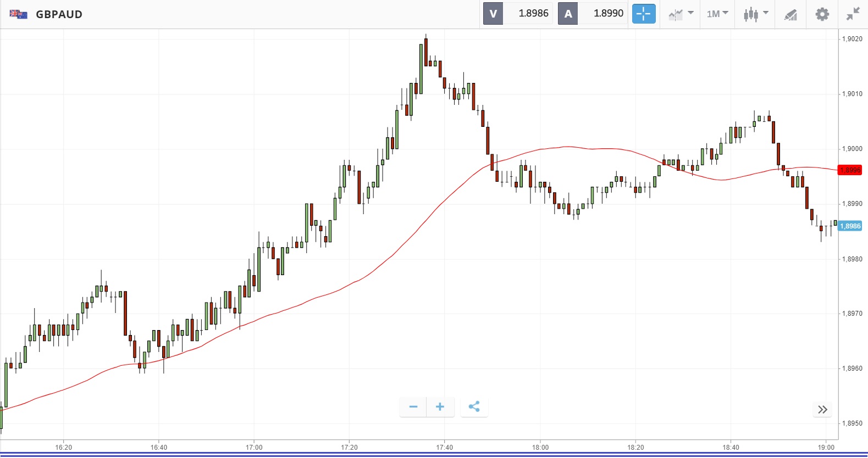Image resolution: width=868 pixels, height=458 pixels.
Task: Click the 1,9000 price axis label
Action: 852,149
